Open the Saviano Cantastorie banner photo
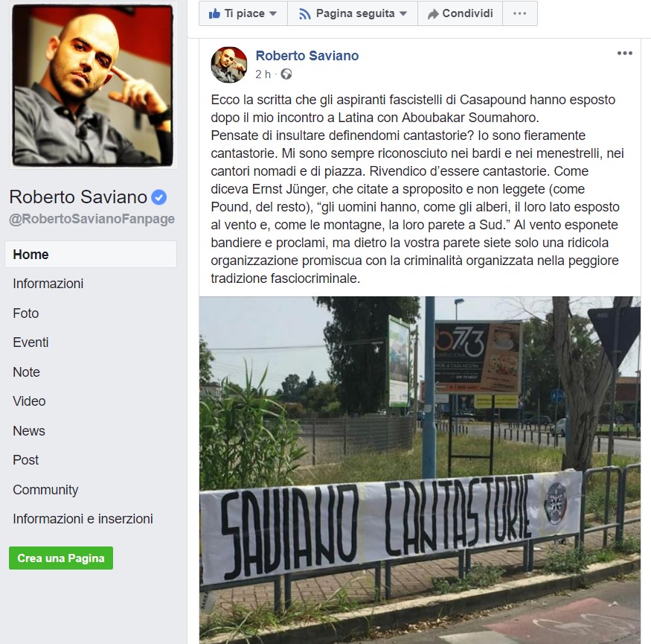The height and width of the screenshot is (644, 651). [x=420, y=470]
